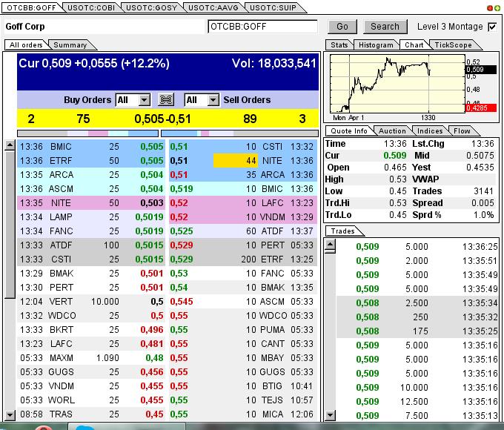Switch to the USOTC:AAVG tab
504x430 pixels.
tap(213, 7)
